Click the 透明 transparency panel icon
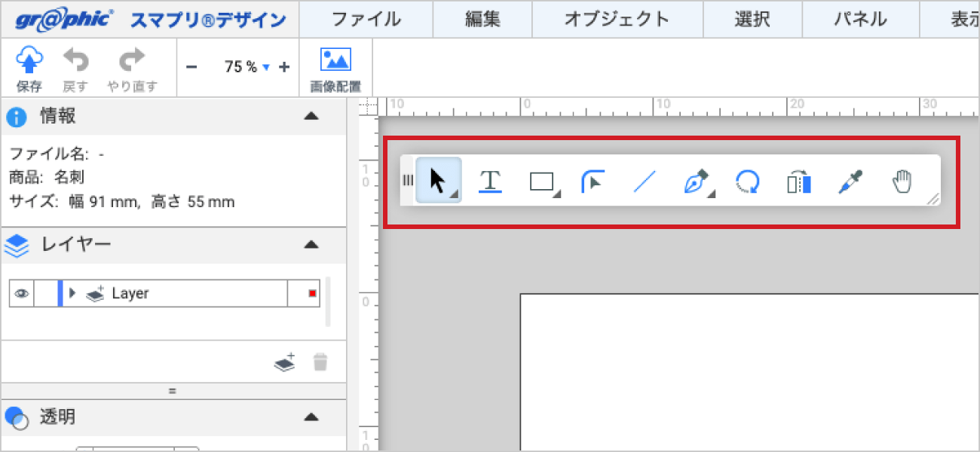Image resolution: width=980 pixels, height=452 pixels. (17, 418)
